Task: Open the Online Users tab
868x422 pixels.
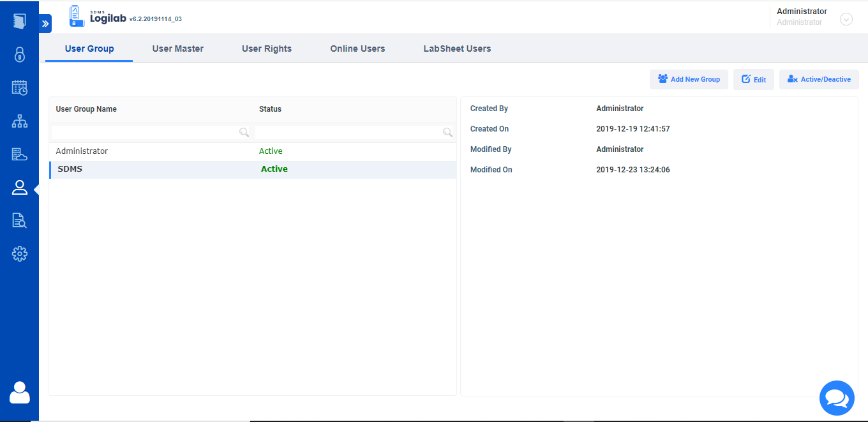Action: [357, 48]
